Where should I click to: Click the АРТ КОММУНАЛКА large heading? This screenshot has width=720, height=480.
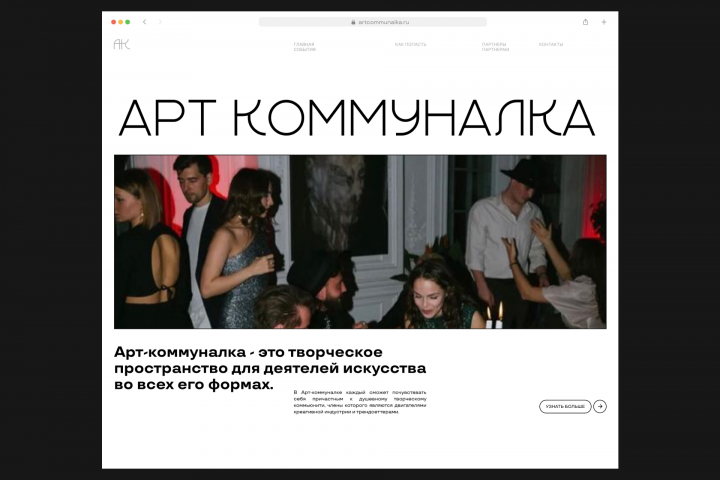(357, 118)
